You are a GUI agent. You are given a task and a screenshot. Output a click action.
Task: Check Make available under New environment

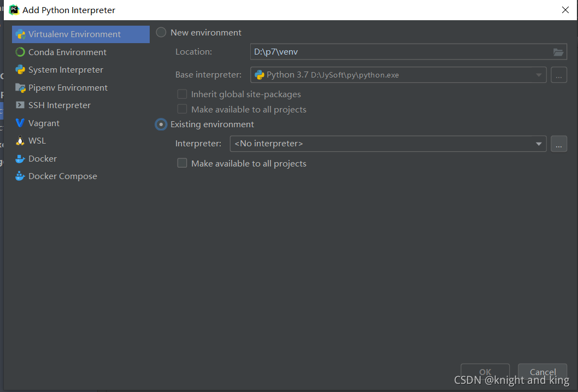[x=182, y=109]
